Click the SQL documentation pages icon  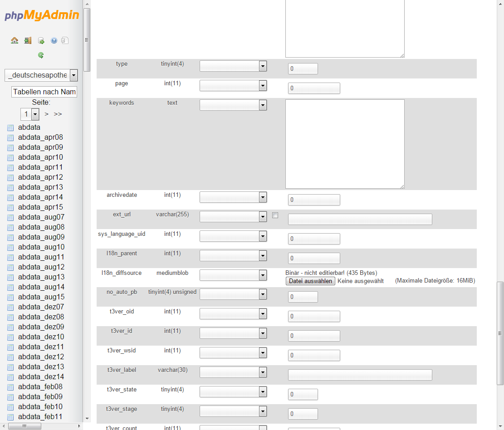click(x=65, y=41)
